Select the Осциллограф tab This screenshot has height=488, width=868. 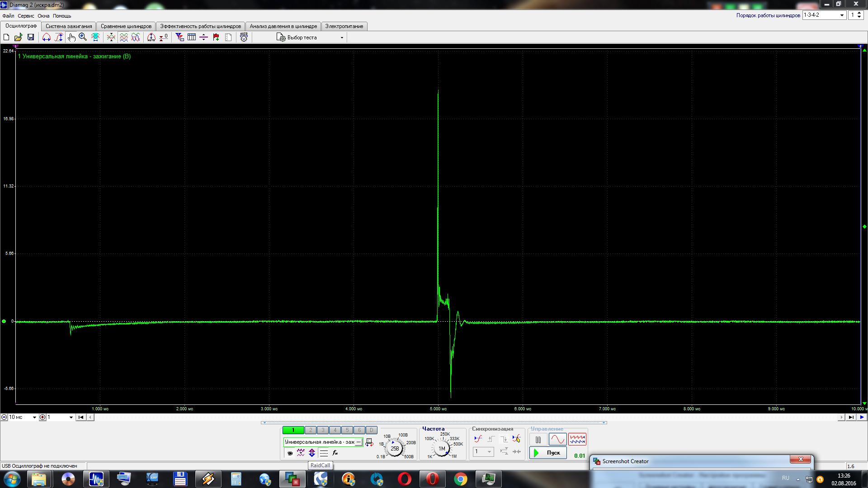click(x=21, y=26)
